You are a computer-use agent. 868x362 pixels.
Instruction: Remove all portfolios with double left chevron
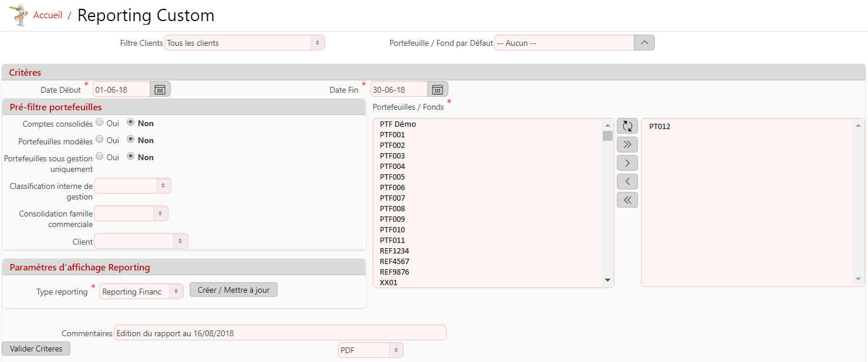[627, 200]
